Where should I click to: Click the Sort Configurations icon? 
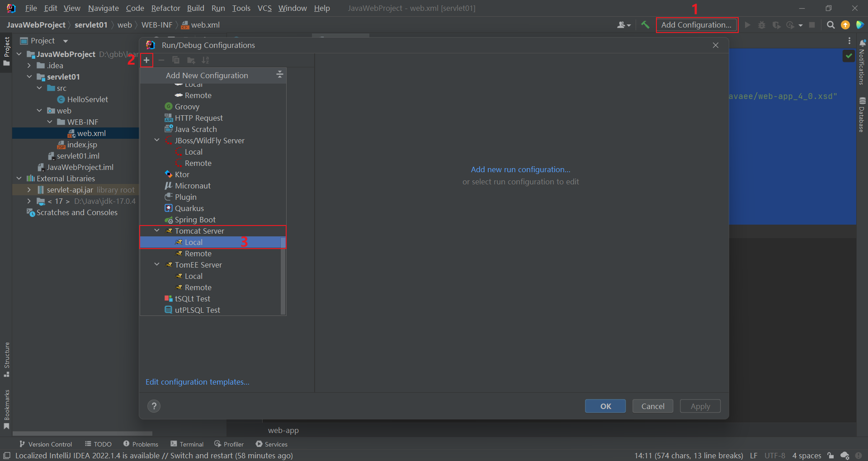point(206,60)
